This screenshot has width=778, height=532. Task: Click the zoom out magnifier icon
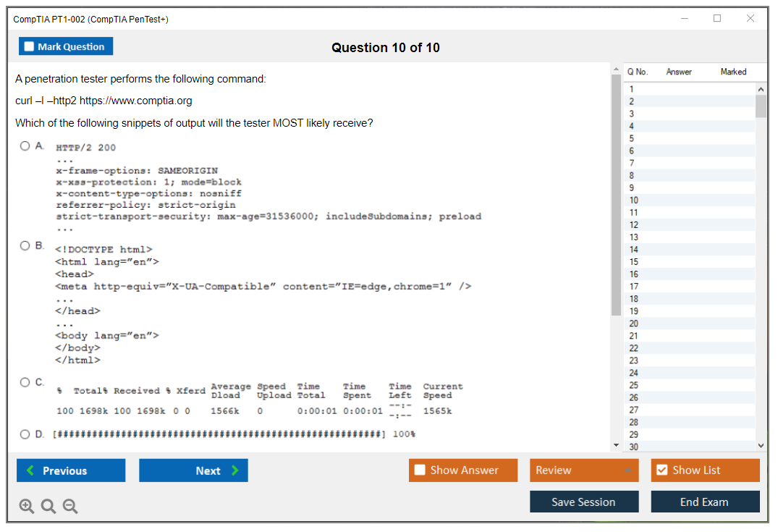point(70,507)
